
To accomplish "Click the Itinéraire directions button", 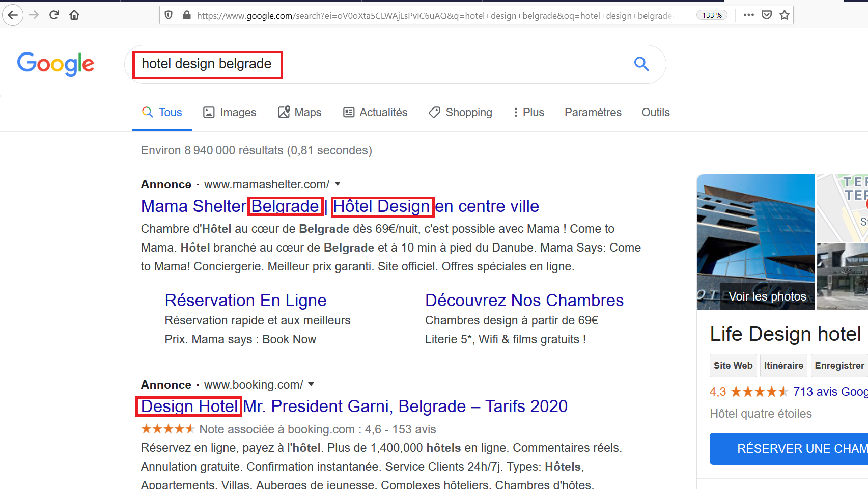I will click(783, 365).
